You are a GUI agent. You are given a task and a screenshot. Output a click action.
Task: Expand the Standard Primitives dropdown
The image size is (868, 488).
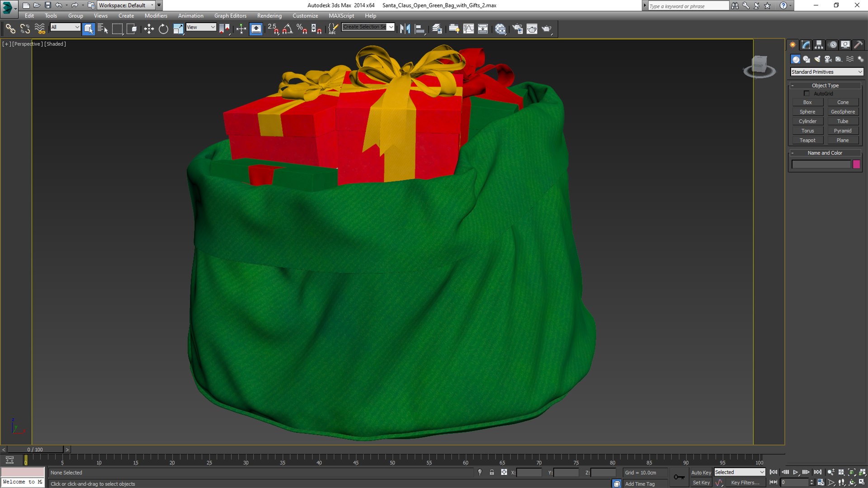pyautogui.click(x=826, y=72)
